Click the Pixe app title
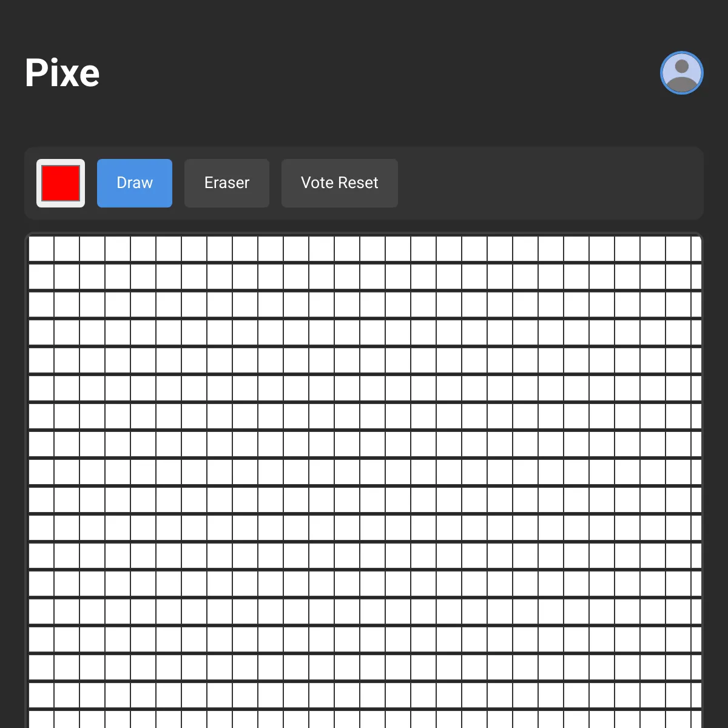Image resolution: width=728 pixels, height=728 pixels. click(62, 72)
